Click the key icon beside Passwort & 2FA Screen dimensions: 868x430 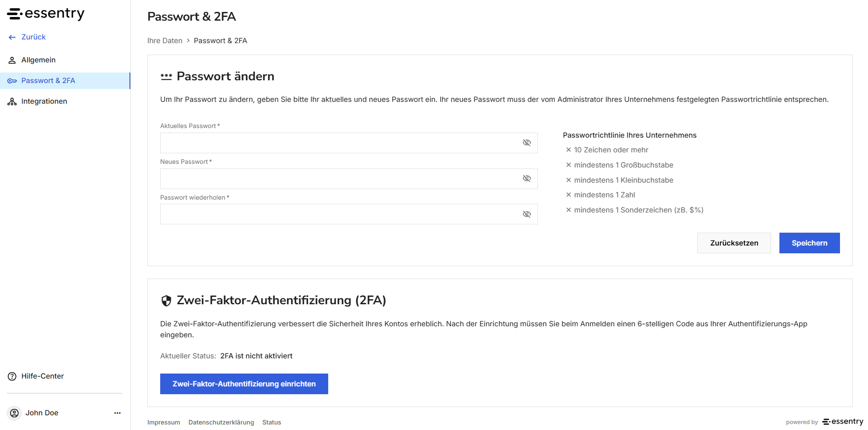pos(12,81)
